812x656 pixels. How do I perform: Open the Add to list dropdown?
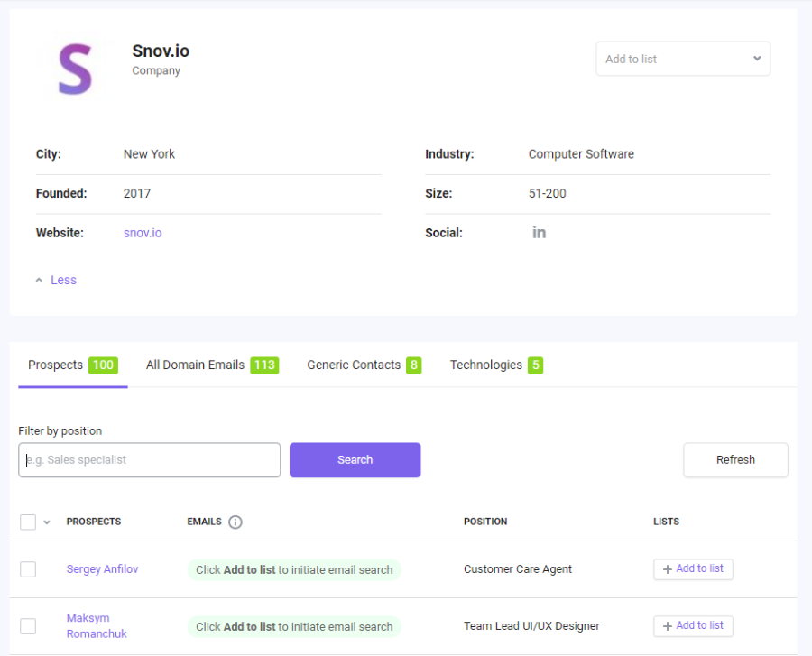pos(683,59)
